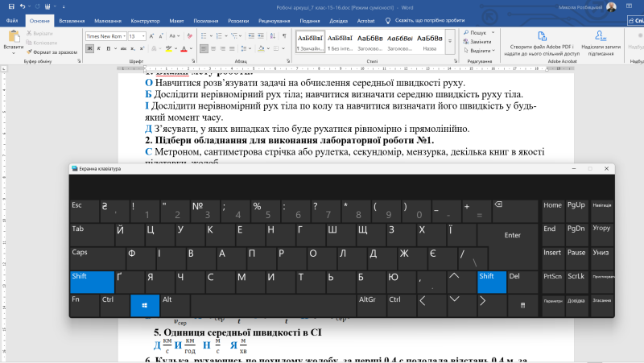The width and height of the screenshot is (644, 363).
Task: Switch to the Acrobat tab
Action: point(365,21)
